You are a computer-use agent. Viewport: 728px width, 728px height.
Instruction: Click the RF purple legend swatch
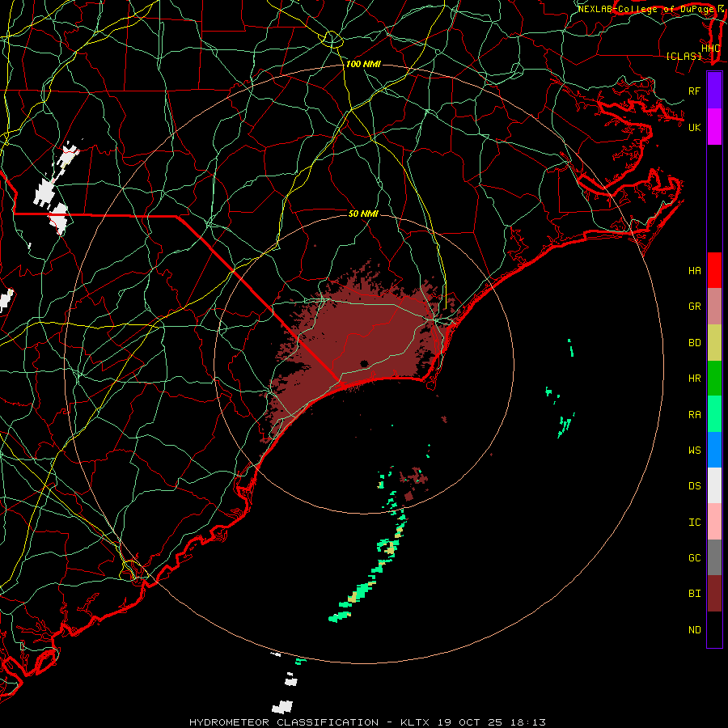coord(714,91)
